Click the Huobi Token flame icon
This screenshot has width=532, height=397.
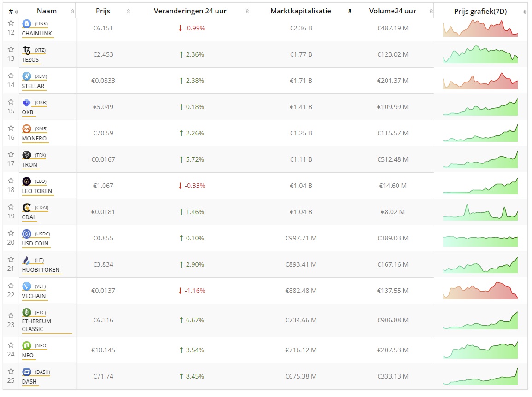click(x=27, y=260)
